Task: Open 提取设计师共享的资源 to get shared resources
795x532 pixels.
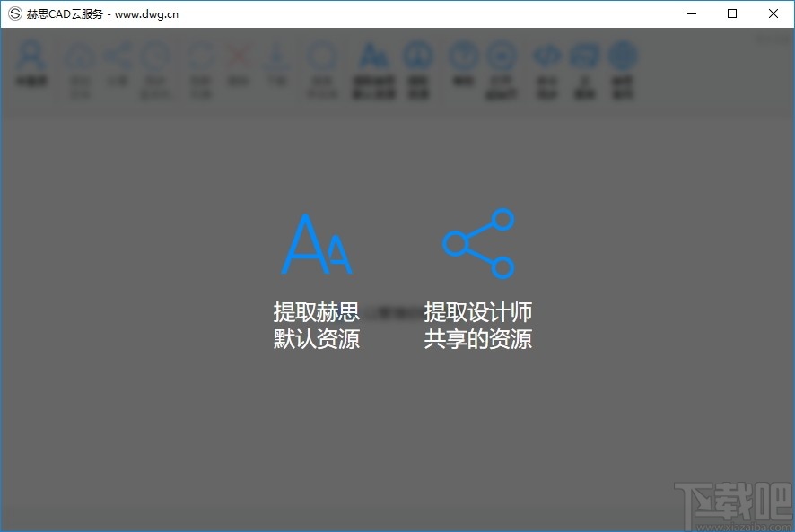Action: (478, 326)
